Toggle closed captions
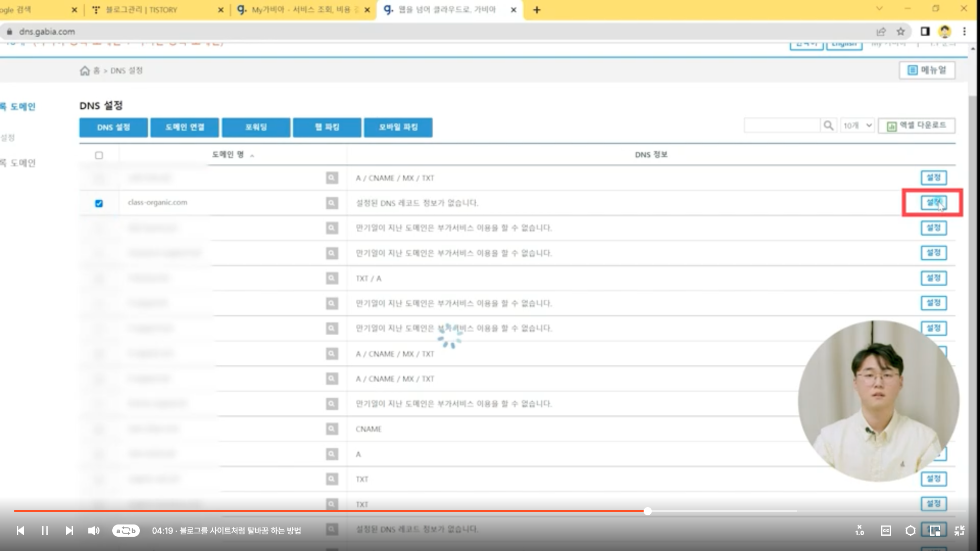Viewport: 980px width, 551px height. pos(886,531)
